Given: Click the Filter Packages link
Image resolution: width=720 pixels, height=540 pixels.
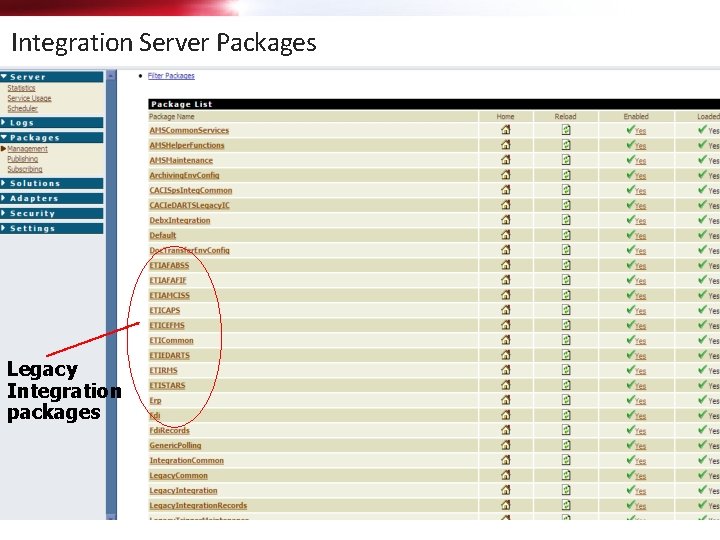Looking at the screenshot, I should [x=171, y=76].
